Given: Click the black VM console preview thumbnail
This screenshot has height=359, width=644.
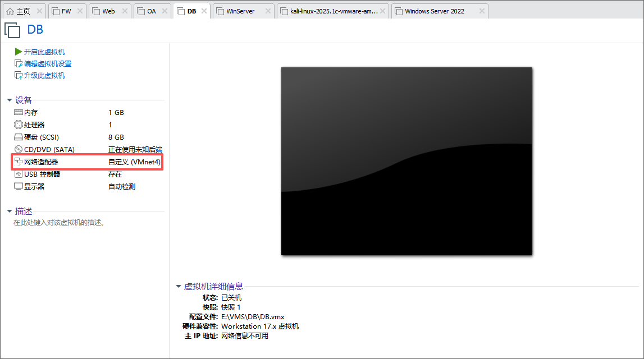Looking at the screenshot, I should (407, 161).
